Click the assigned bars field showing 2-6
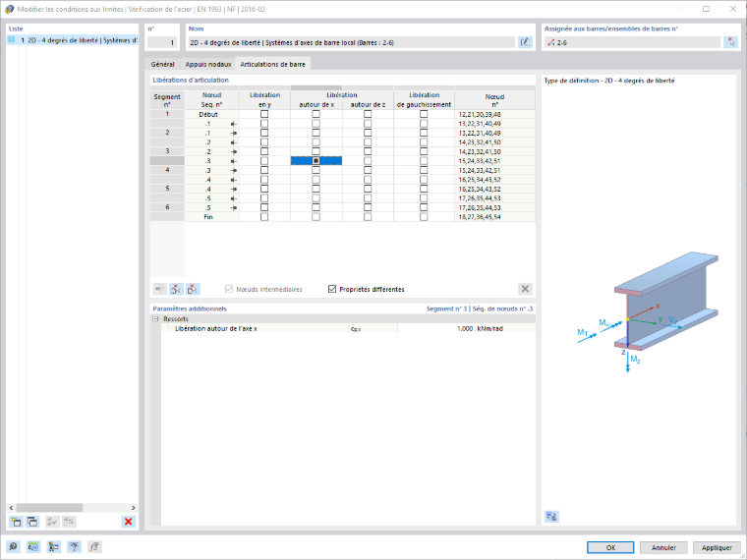The height and width of the screenshot is (560, 747). coord(632,42)
